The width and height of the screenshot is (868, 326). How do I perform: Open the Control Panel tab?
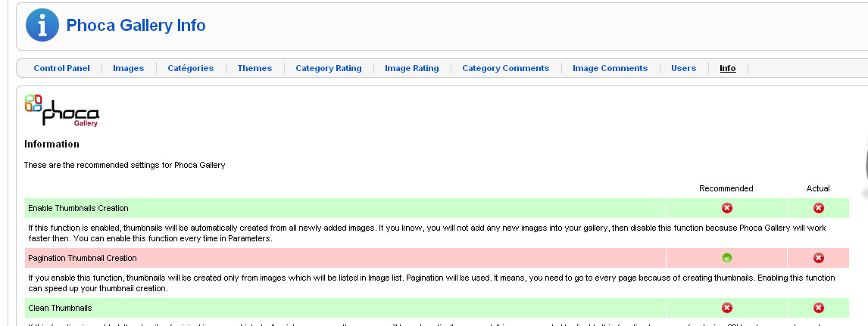(x=61, y=68)
